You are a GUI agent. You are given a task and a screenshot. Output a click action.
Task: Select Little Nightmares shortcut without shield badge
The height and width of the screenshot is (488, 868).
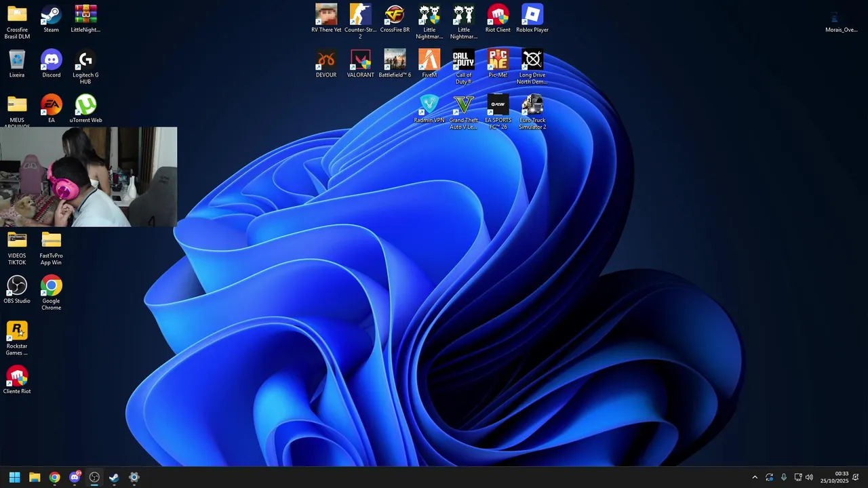(x=464, y=21)
